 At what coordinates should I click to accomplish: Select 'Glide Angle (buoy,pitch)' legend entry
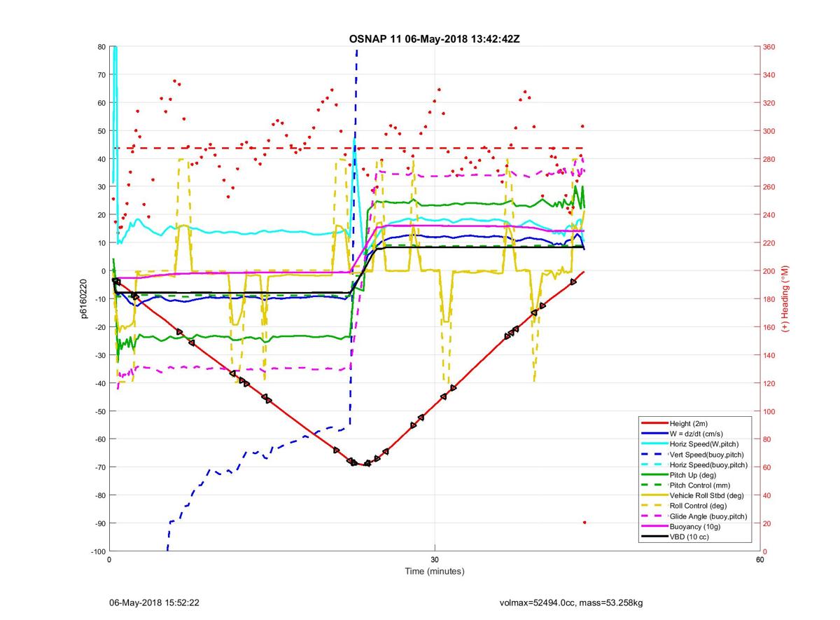(x=708, y=516)
